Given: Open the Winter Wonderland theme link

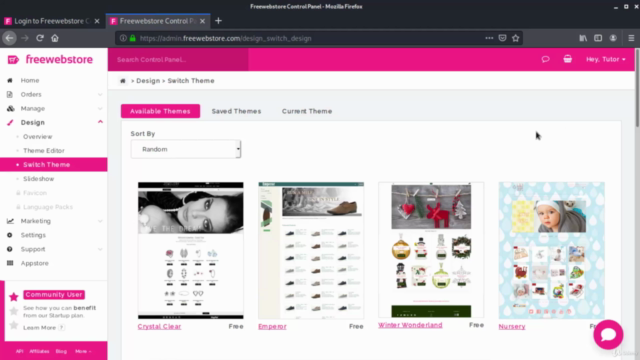Looking at the screenshot, I should coord(410,325).
